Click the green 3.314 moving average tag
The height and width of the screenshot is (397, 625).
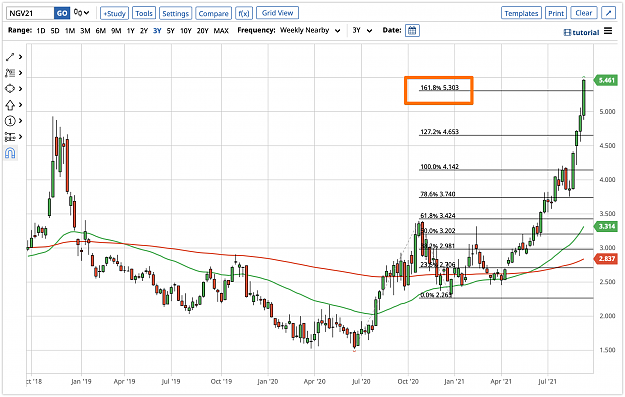tap(605, 226)
